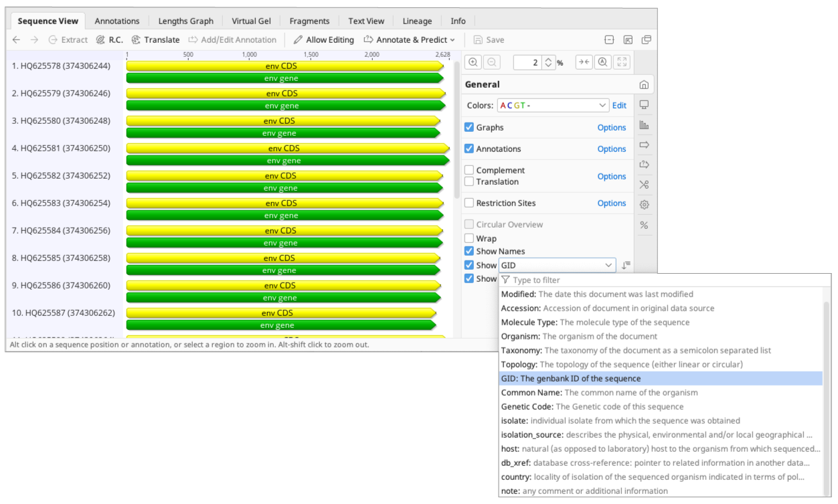Image resolution: width=838 pixels, height=504 pixels.
Task: Click the zoom in magnifier icon
Action: pyautogui.click(x=473, y=62)
